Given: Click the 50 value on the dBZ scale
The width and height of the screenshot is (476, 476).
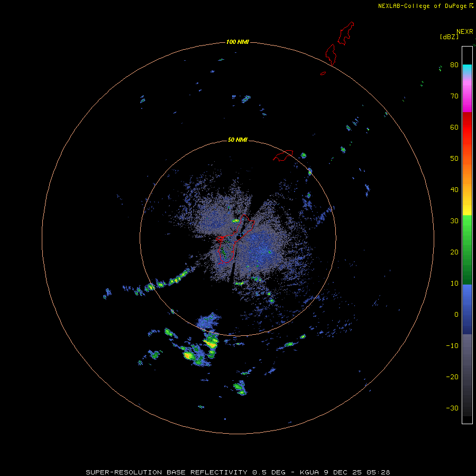Looking at the screenshot, I should (454, 159).
